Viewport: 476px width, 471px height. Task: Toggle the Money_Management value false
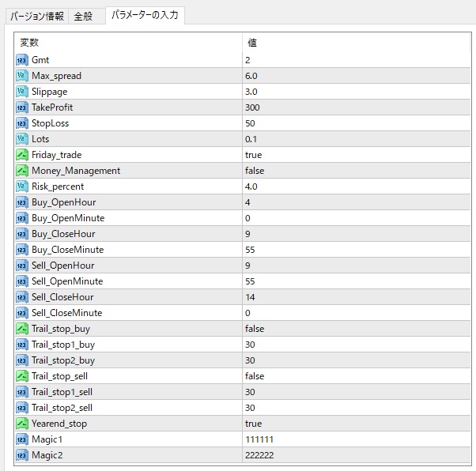(x=357, y=171)
